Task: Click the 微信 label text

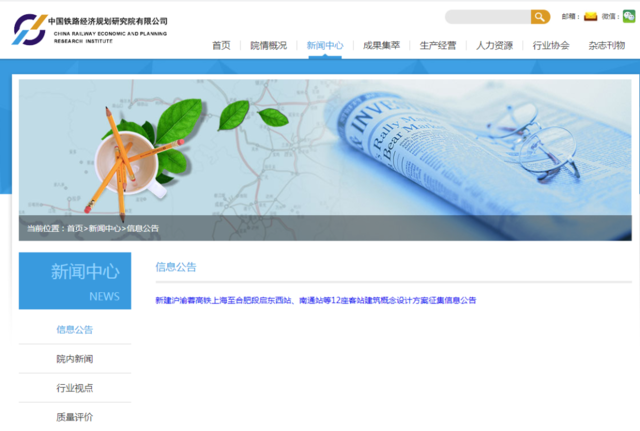Action: pyautogui.click(x=610, y=16)
